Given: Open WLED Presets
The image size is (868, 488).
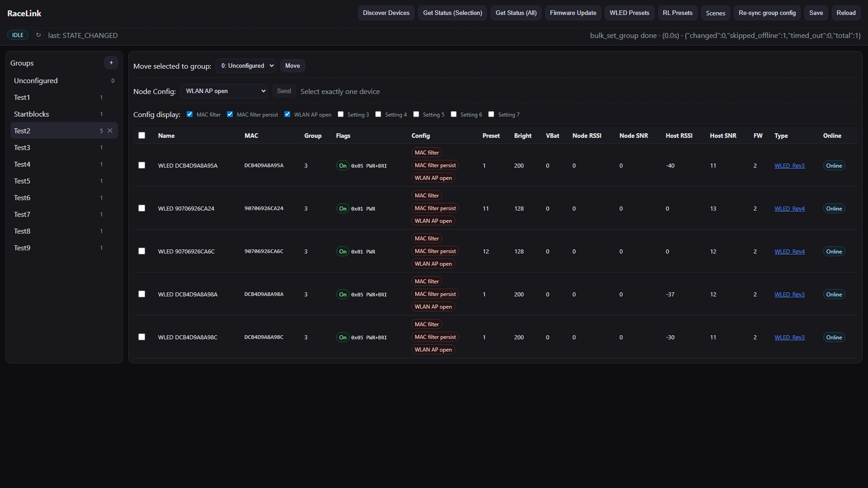Looking at the screenshot, I should (629, 13).
